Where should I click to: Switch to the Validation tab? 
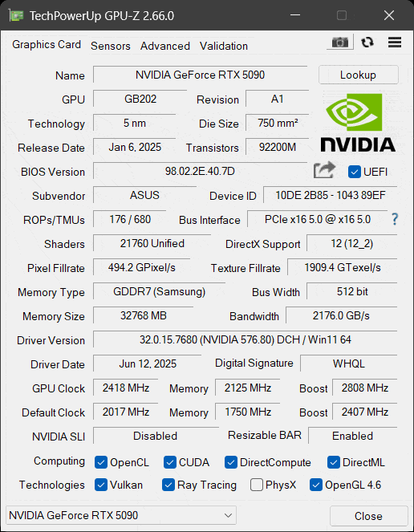tap(224, 46)
